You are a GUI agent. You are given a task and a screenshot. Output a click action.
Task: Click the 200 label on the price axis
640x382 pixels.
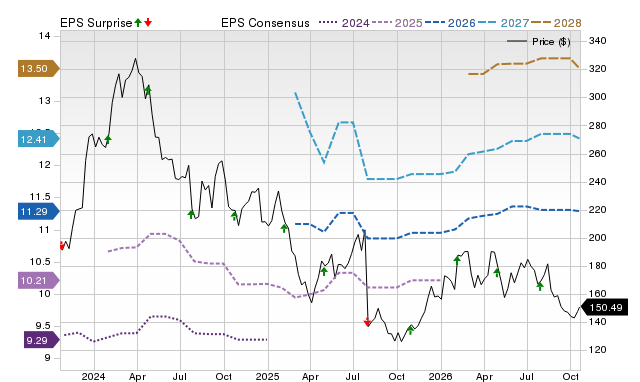coord(598,238)
